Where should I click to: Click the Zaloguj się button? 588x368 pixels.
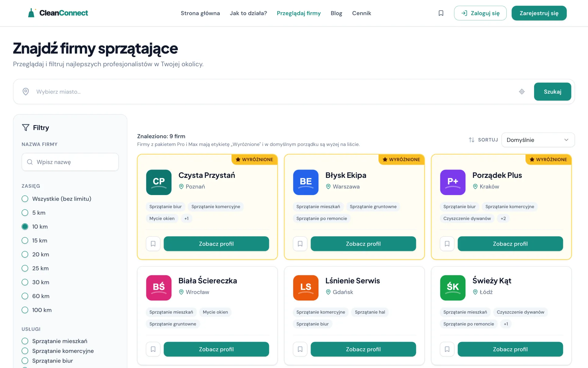click(480, 13)
